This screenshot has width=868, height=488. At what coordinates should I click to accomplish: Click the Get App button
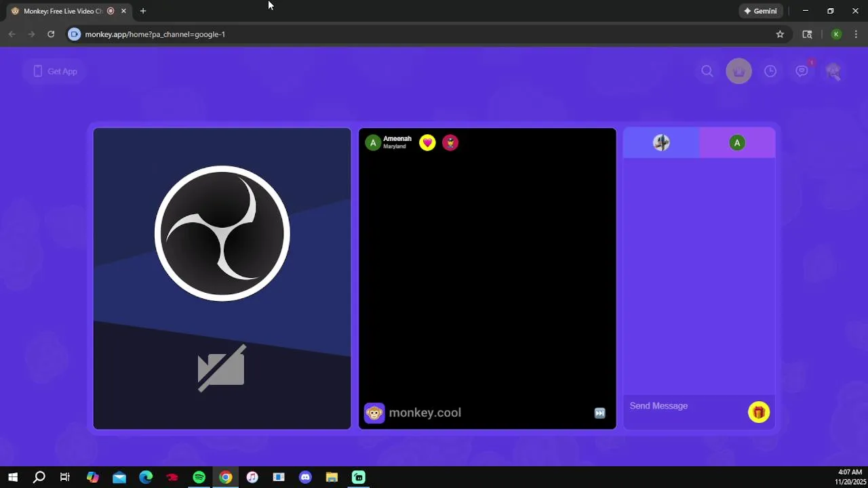tap(56, 71)
